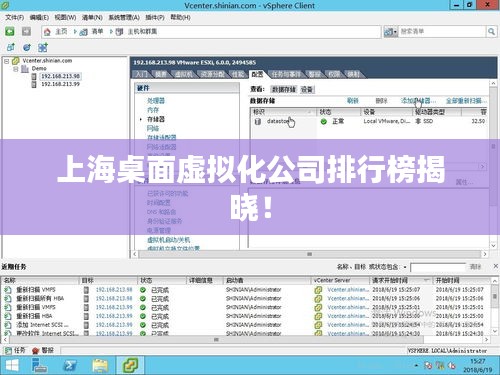This screenshot has height=375, width=500.
Task: Select the 数据存储 view button
Action: tap(284, 89)
